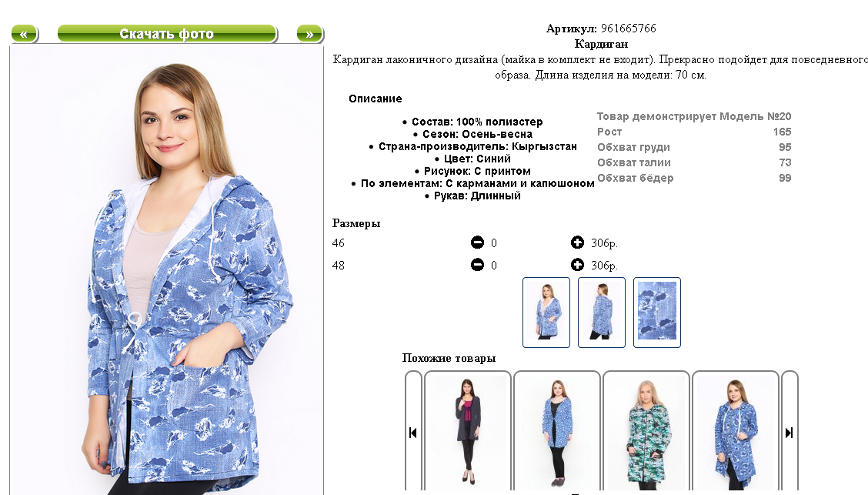Open similar item with green camouflage jacket

(x=646, y=431)
